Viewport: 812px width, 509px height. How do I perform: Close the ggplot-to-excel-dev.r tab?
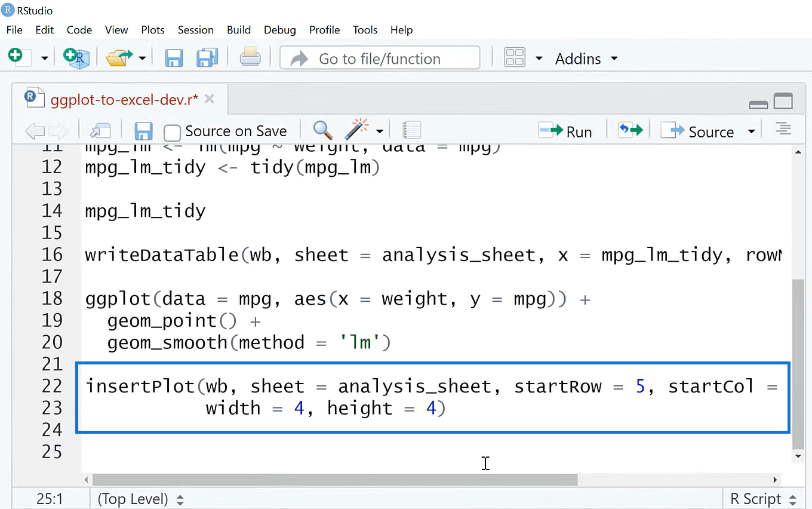click(210, 99)
